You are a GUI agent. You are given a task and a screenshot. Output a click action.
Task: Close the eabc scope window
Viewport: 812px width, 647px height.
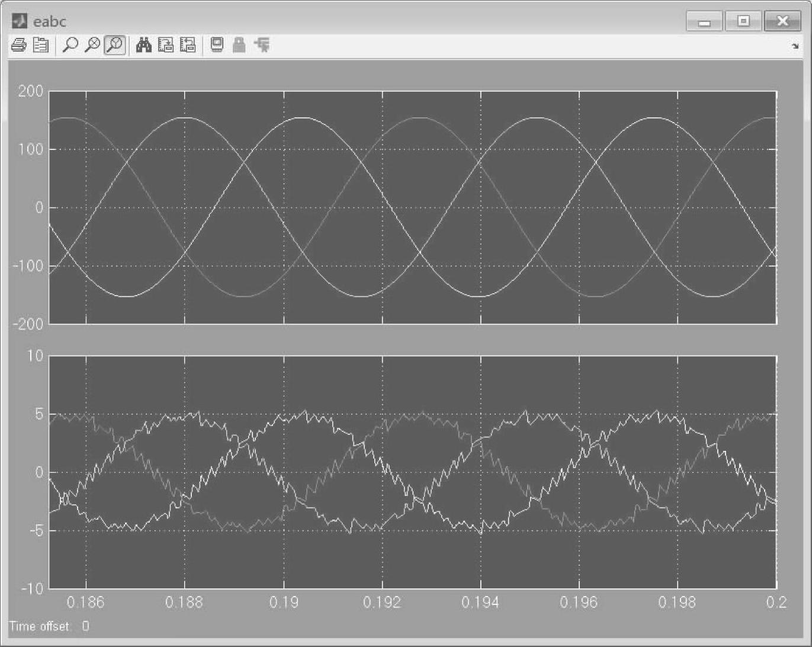click(x=782, y=21)
